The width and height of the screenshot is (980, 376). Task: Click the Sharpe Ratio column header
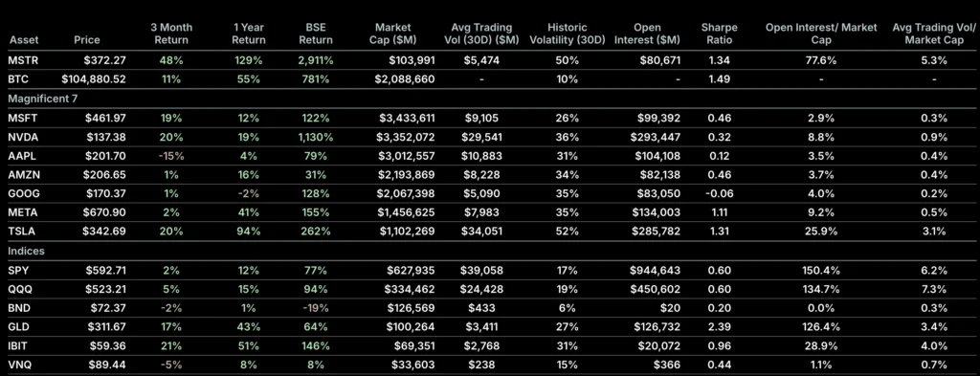pyautogui.click(x=719, y=33)
